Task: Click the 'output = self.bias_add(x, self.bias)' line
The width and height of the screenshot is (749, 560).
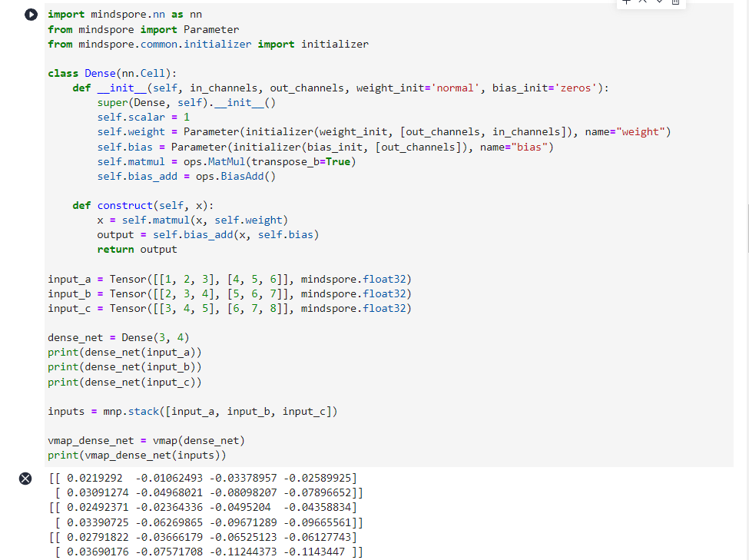Action: click(x=207, y=234)
